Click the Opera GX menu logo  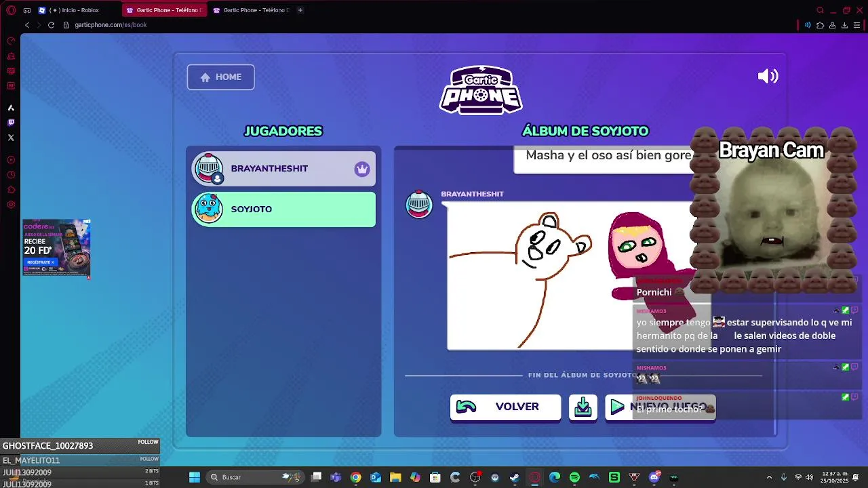11,10
